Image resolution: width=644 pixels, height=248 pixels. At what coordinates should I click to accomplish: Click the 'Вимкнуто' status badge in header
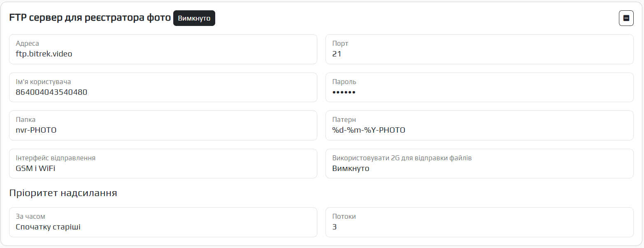[x=194, y=19]
